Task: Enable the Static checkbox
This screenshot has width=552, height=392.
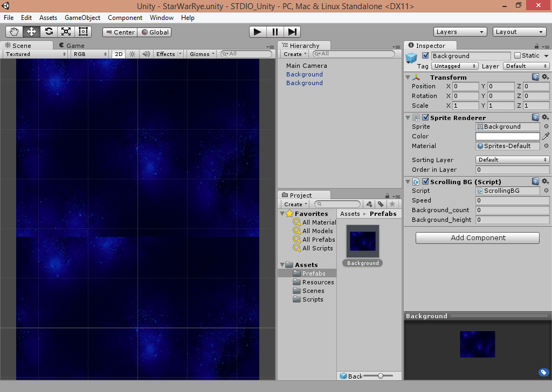Action: tap(517, 55)
